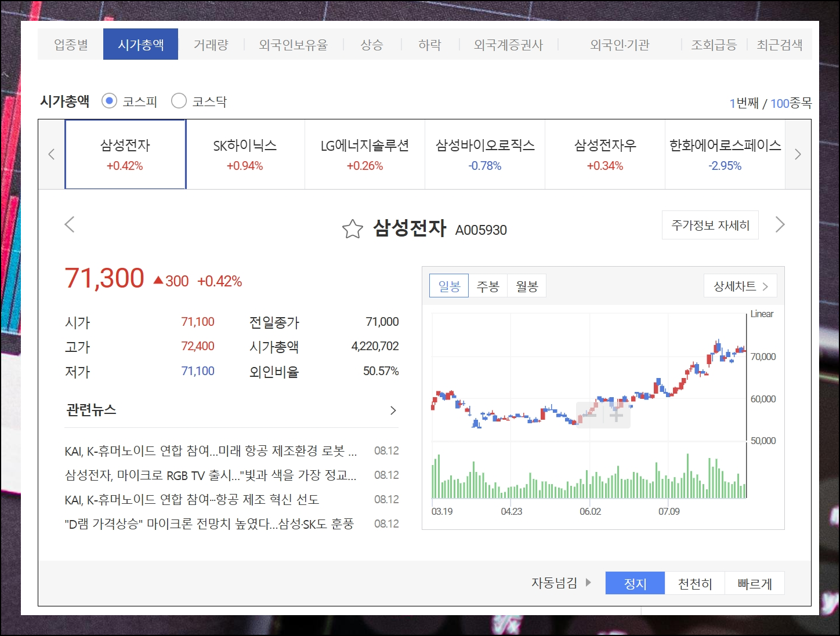This screenshot has height=636, width=840.
Task: Switch to 조회급등 tab
Action: 714,45
